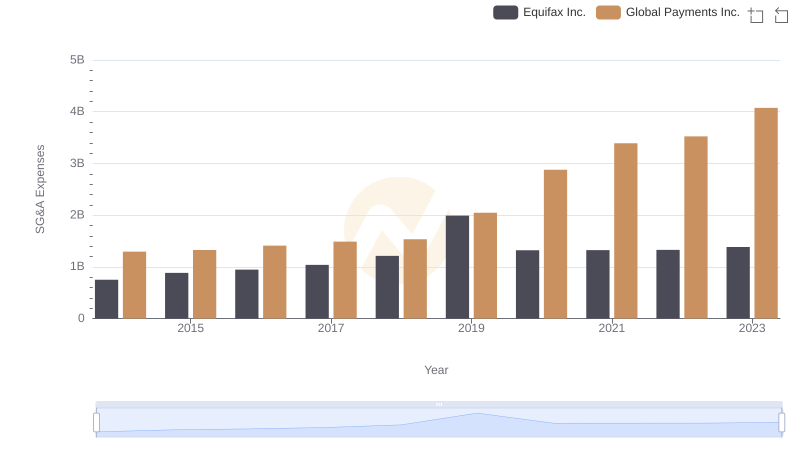Click the Year axis title
The width and height of the screenshot is (800, 461).
coord(436,370)
